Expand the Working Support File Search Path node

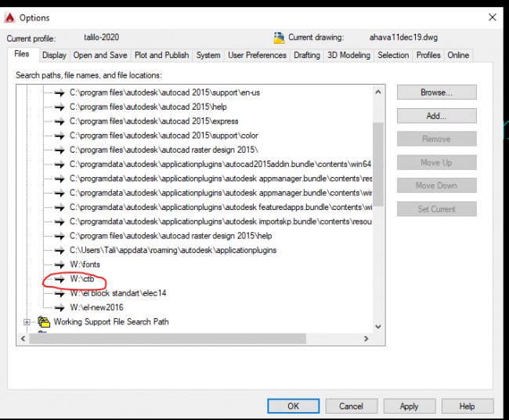click(27, 322)
